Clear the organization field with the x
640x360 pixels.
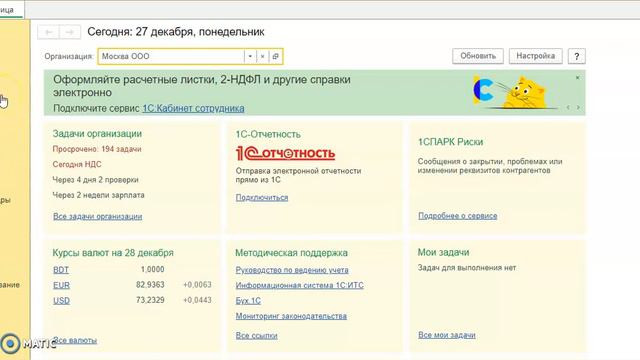pos(262,56)
